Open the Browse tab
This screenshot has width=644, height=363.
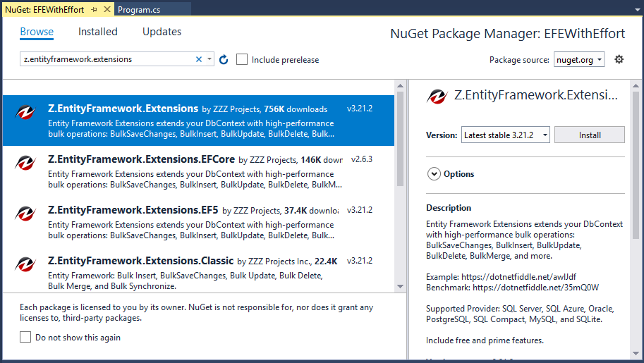point(37,32)
